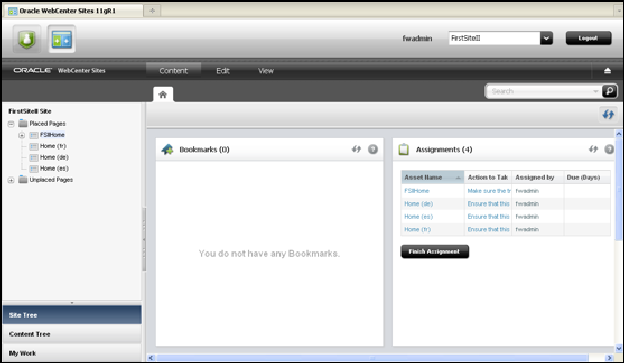This screenshot has height=363, width=624.
Task: Click the Placed Pages folder icon
Action: (x=23, y=123)
